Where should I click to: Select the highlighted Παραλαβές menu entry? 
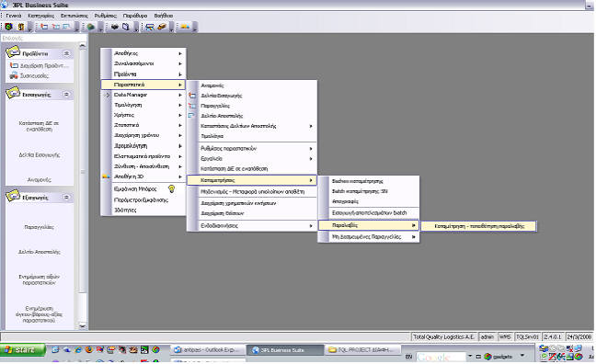pyautogui.click(x=369, y=225)
